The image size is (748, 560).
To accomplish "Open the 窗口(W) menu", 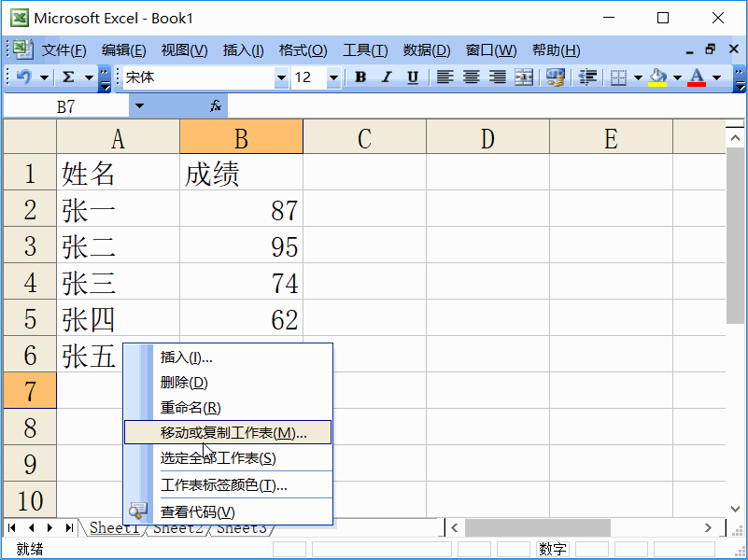I will pos(491,50).
